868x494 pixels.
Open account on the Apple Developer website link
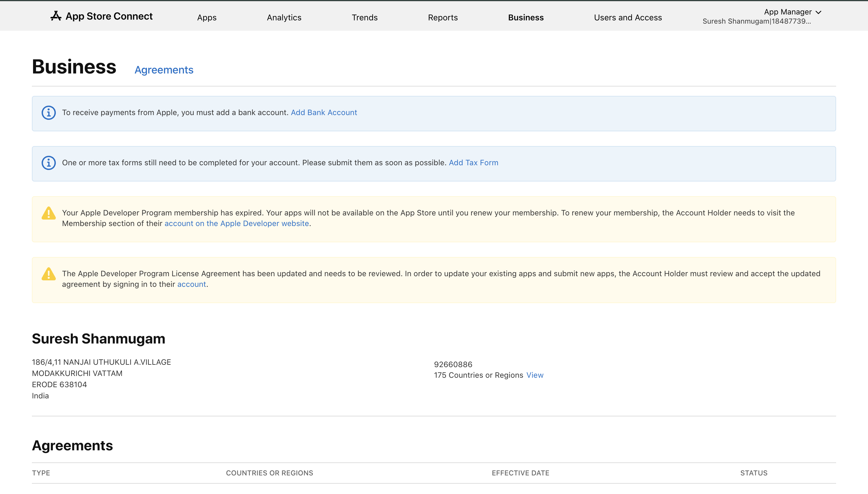(x=236, y=223)
